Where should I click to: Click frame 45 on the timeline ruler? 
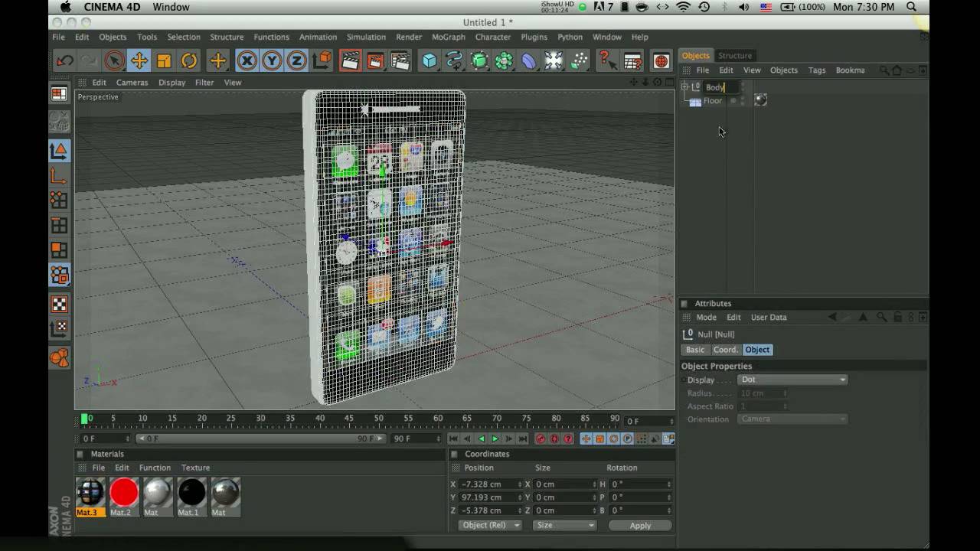pyautogui.click(x=349, y=419)
